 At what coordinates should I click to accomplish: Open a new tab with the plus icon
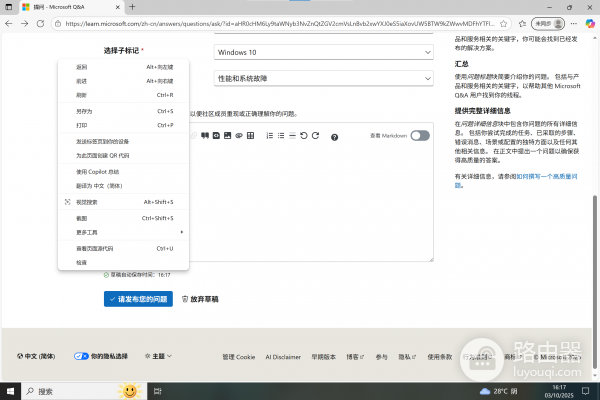coord(132,7)
